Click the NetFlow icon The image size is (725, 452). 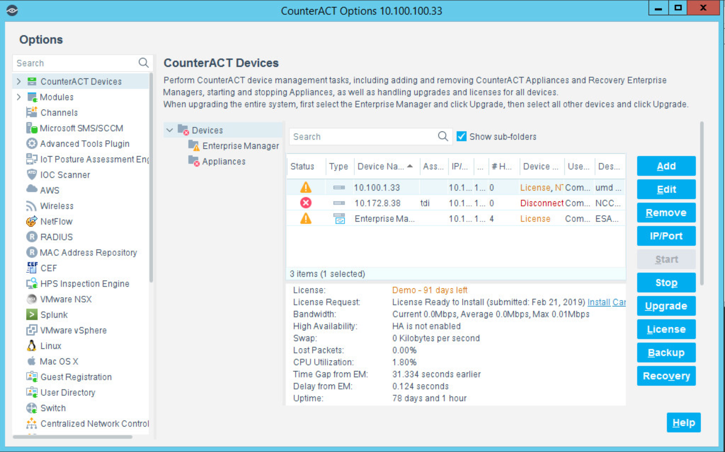click(x=31, y=221)
